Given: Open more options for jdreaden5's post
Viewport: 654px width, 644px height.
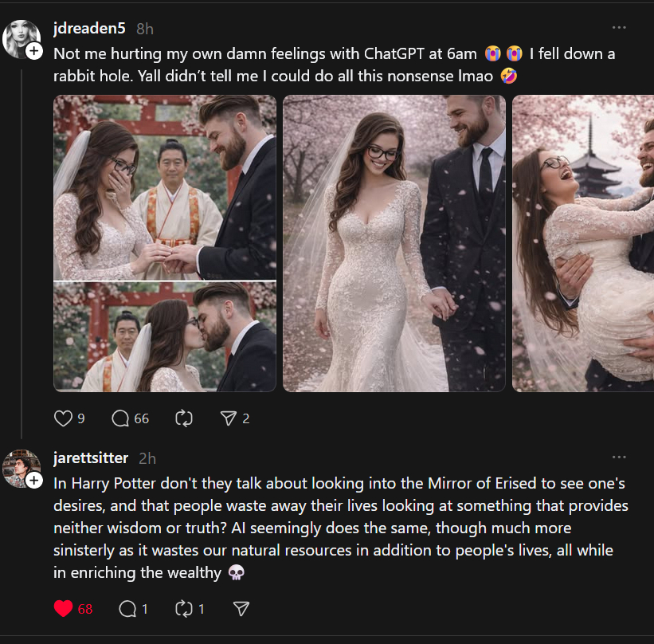Looking at the screenshot, I should (619, 28).
